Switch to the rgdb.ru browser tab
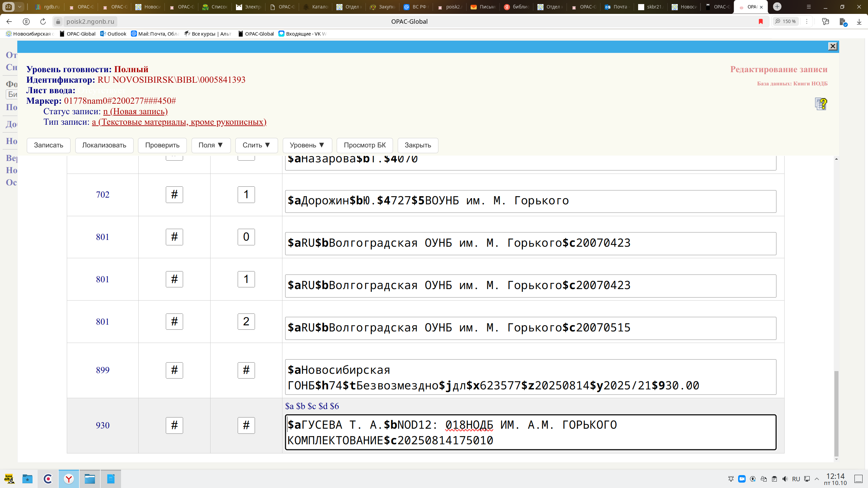868x488 pixels. [x=47, y=7]
